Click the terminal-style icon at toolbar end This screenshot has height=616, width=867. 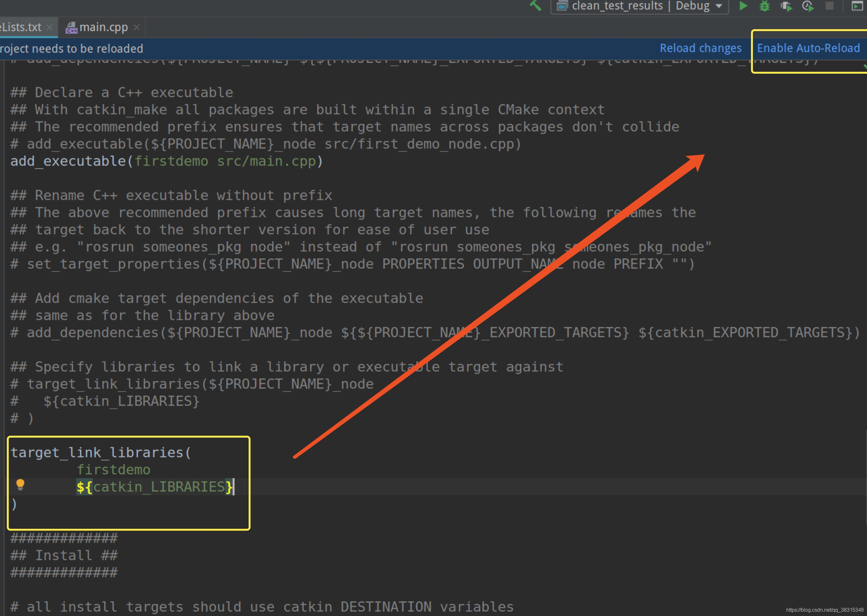tap(857, 6)
